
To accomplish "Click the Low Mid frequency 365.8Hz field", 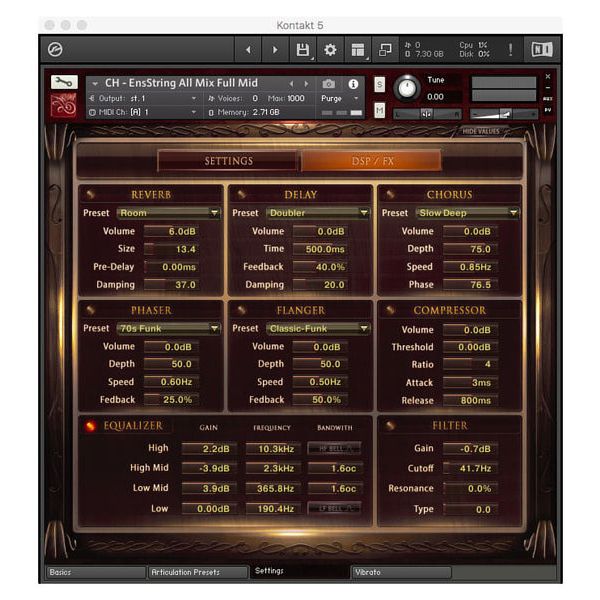I will pos(272,489).
